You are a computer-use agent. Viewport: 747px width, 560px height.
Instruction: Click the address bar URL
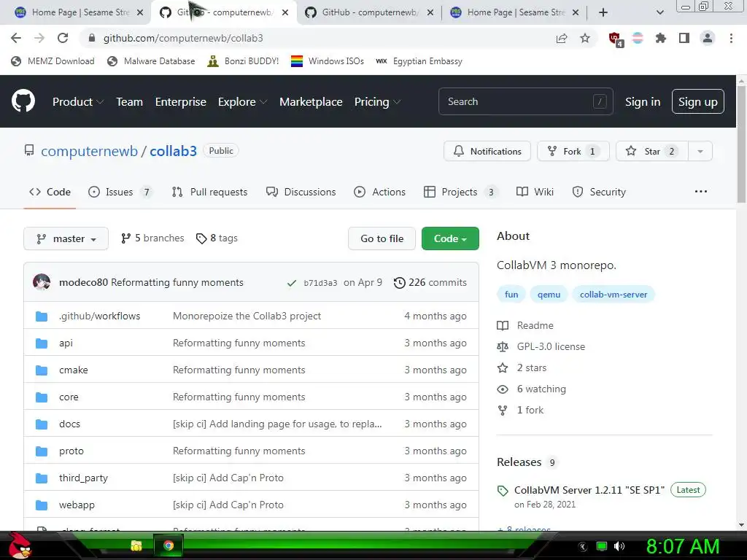click(183, 38)
